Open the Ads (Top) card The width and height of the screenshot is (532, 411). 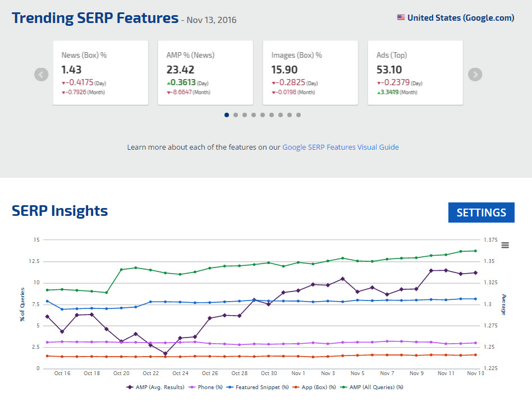pos(415,72)
